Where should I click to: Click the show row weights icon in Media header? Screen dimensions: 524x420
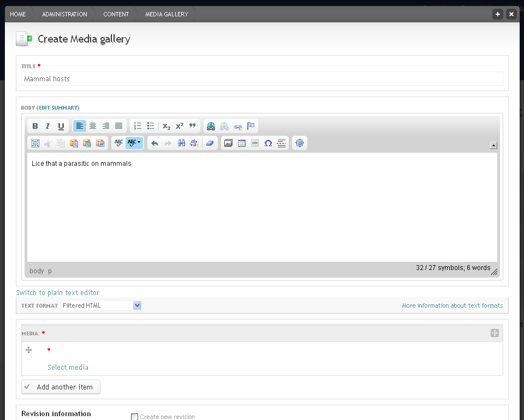495,333
